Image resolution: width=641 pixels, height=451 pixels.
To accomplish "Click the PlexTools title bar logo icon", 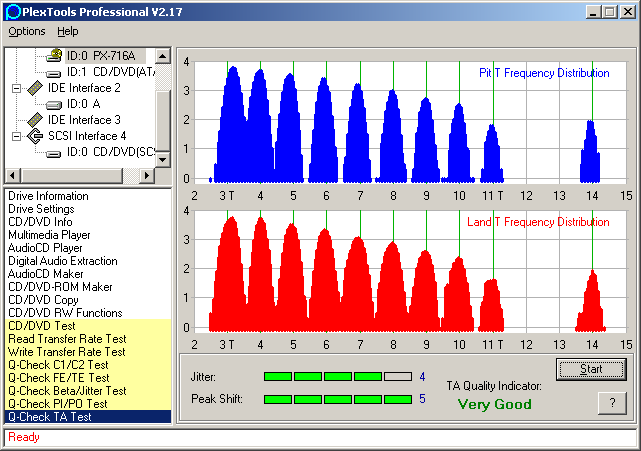I will coord(12,11).
